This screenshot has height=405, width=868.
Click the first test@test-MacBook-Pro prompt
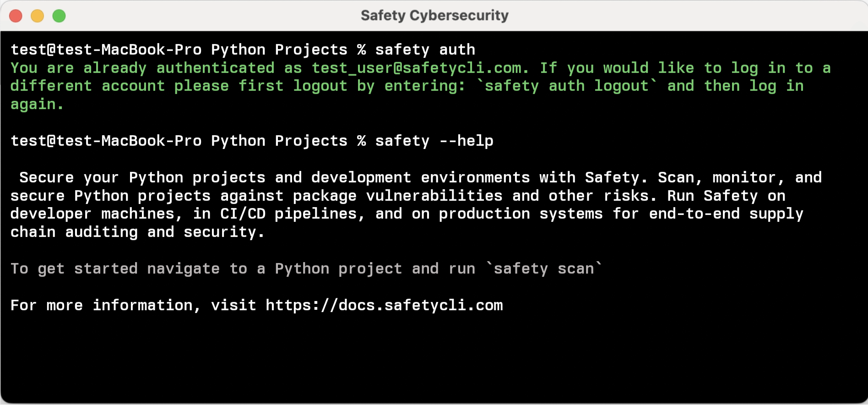[106, 49]
